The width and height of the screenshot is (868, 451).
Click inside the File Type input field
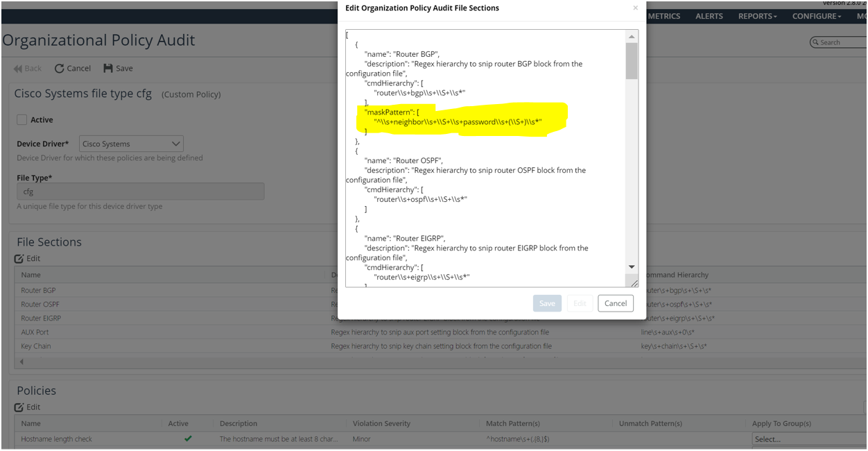tap(140, 192)
